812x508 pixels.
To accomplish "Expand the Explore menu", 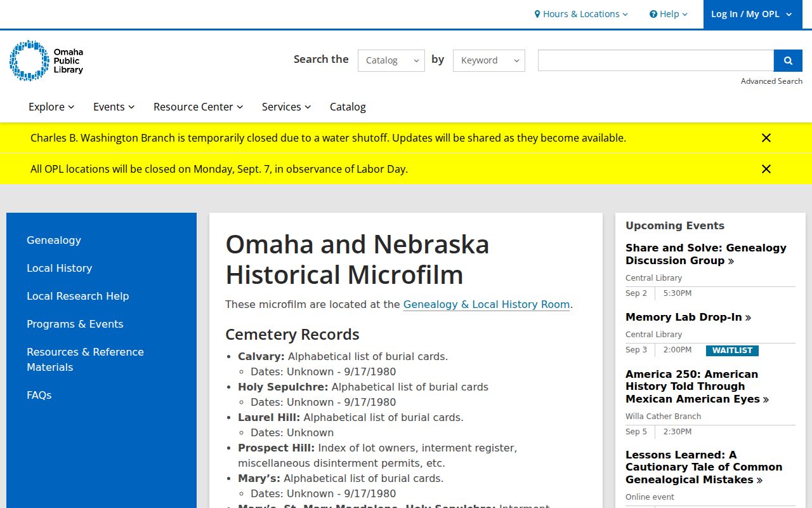I will pyautogui.click(x=51, y=107).
